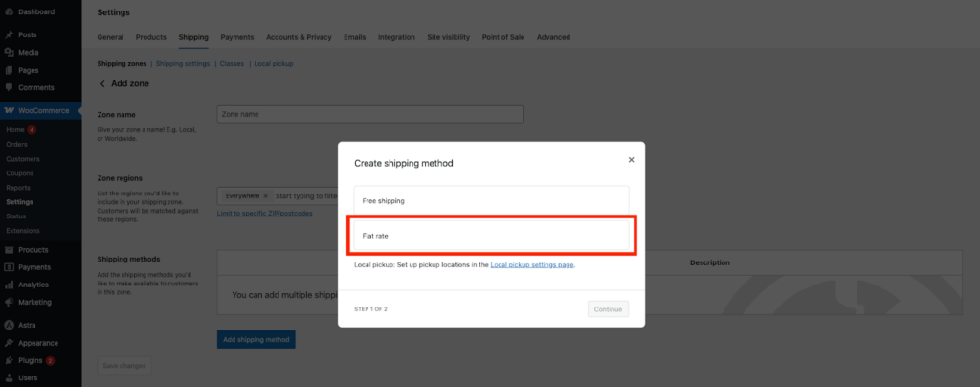Close the Create shipping method dialog
980x387 pixels.
point(631,160)
